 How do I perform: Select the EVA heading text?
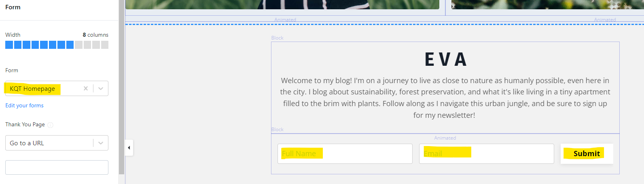coord(445,60)
